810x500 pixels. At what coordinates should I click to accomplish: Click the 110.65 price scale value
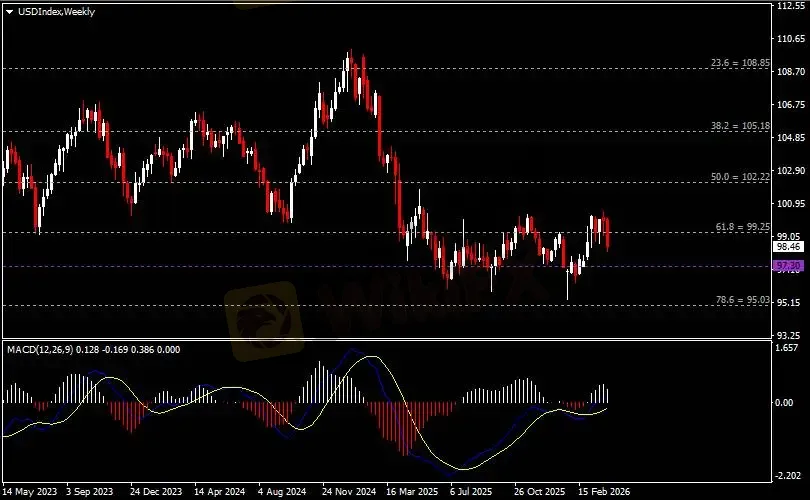790,39
